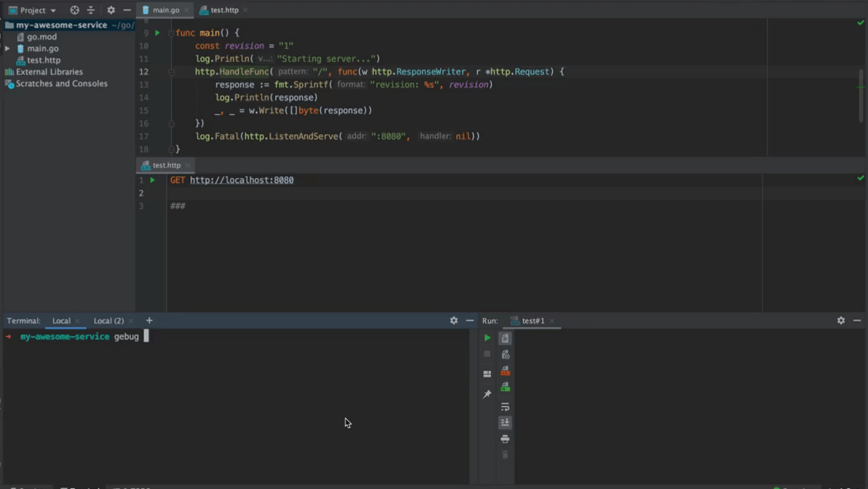The height and width of the screenshot is (489, 868).
Task: Fold HandleFunc block at line 12
Action: (171, 72)
